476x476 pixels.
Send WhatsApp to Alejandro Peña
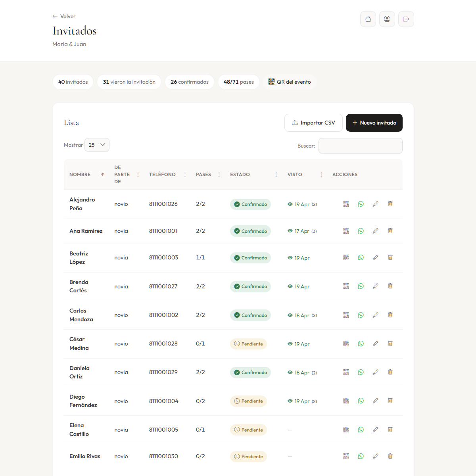pos(361,204)
